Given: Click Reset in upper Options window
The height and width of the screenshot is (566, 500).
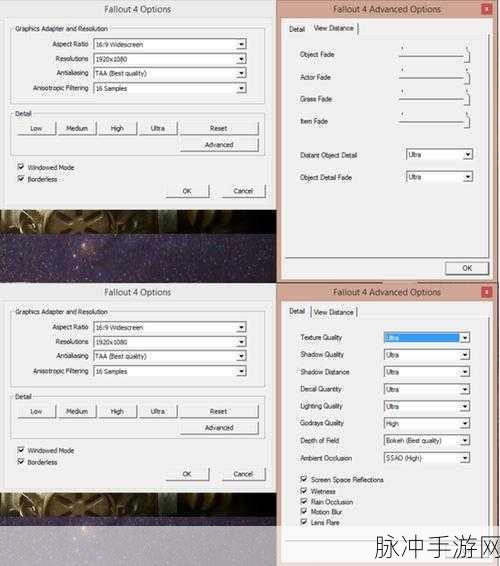Looking at the screenshot, I should 219,129.
